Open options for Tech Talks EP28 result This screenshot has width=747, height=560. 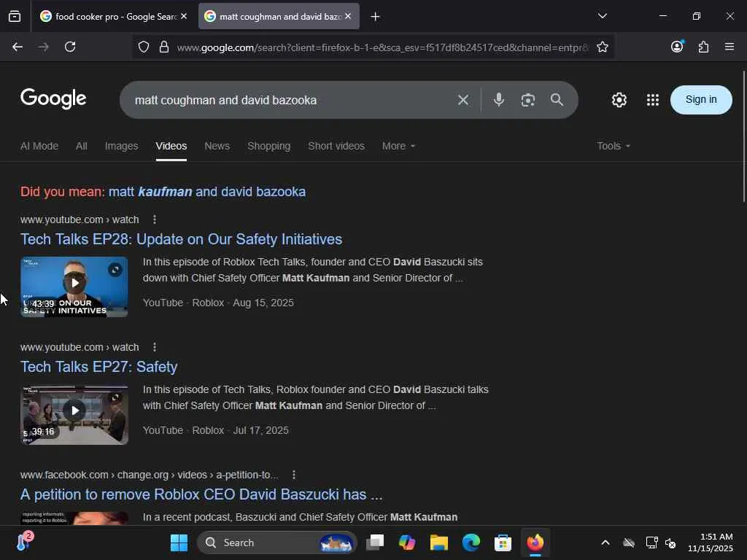point(155,219)
